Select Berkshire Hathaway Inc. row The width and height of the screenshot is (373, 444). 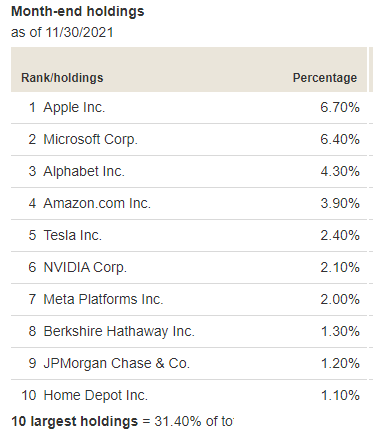pos(189,331)
